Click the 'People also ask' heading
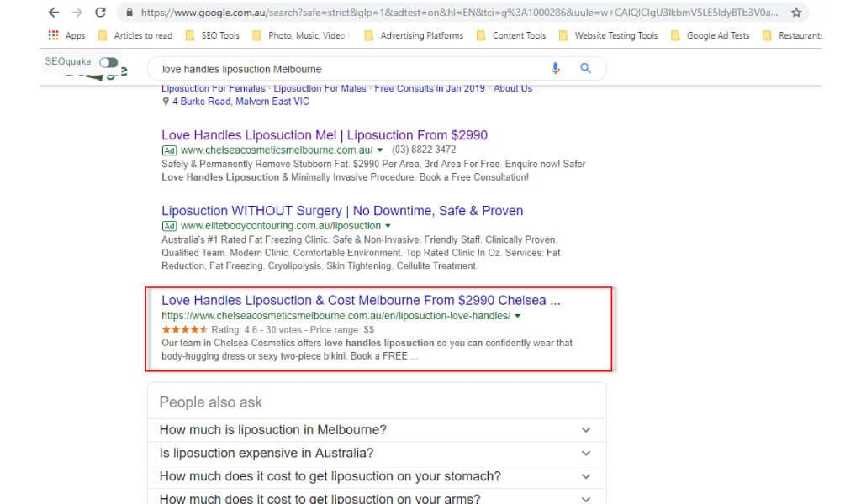 (x=211, y=402)
